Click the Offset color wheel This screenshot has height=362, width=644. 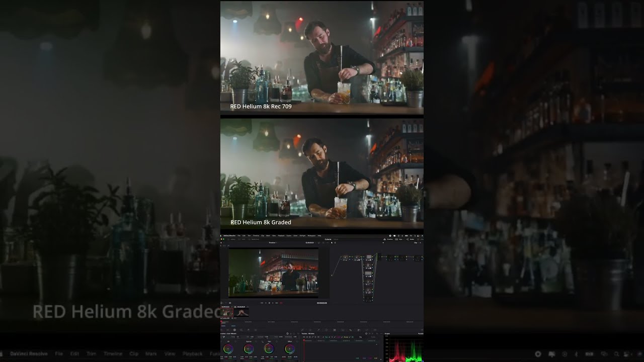click(290, 349)
